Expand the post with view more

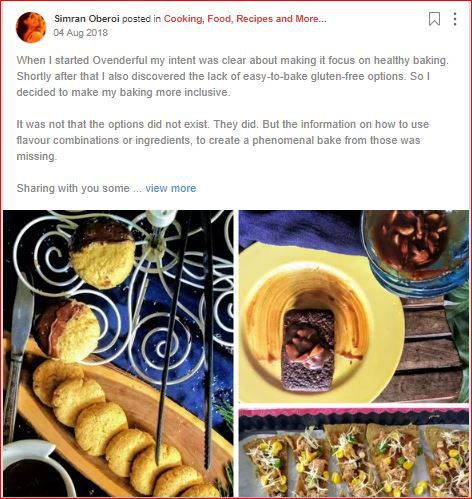tap(171, 188)
